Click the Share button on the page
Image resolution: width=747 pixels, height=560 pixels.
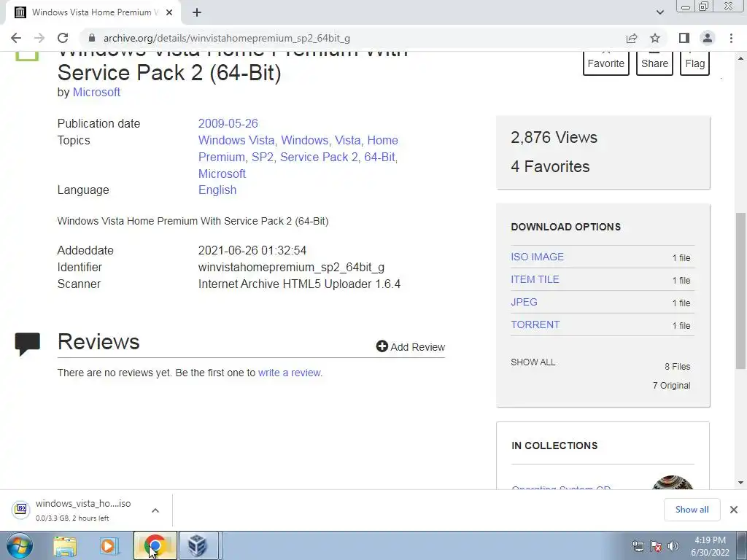[654, 63]
